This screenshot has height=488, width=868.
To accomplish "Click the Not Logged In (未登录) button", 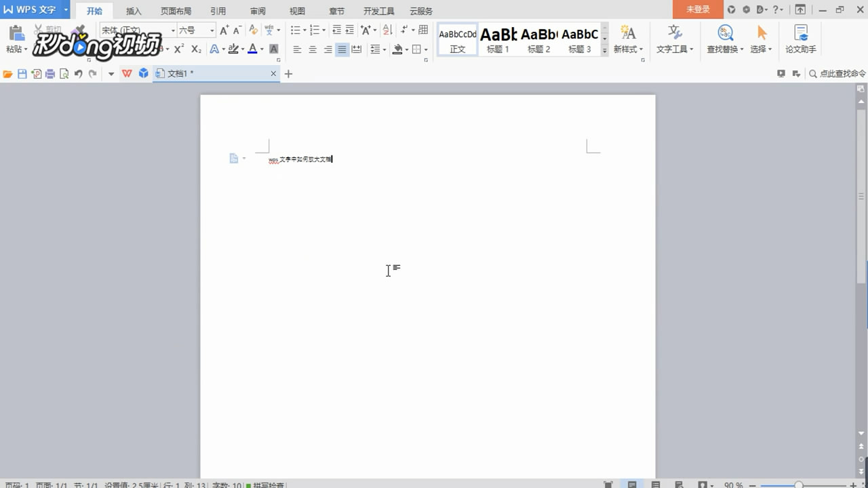I will click(x=698, y=9).
